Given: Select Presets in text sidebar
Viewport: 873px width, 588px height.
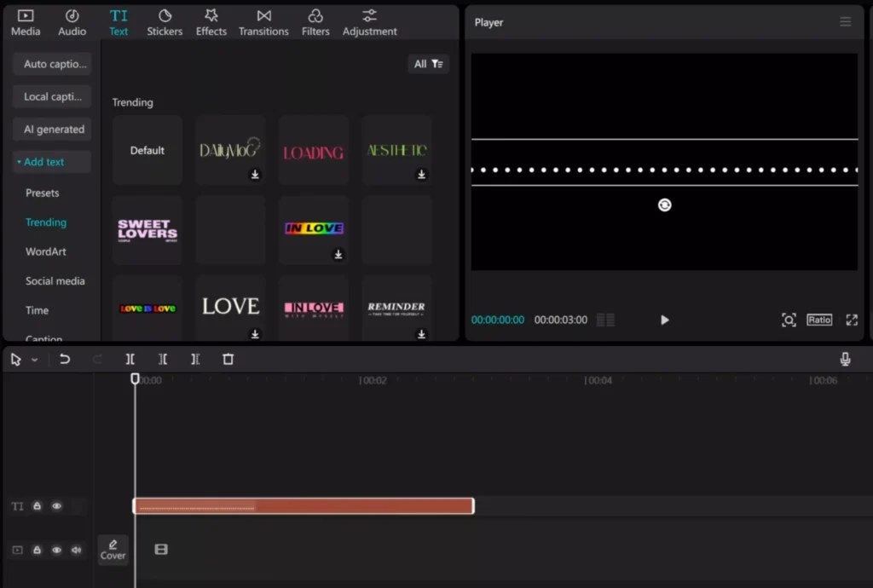Looking at the screenshot, I should pos(43,193).
